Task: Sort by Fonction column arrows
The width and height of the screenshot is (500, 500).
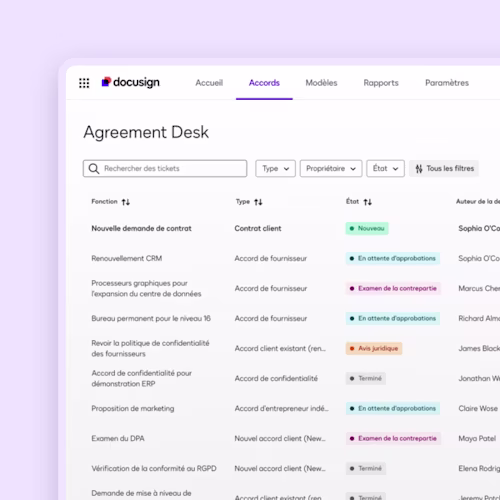Action: [x=126, y=202]
